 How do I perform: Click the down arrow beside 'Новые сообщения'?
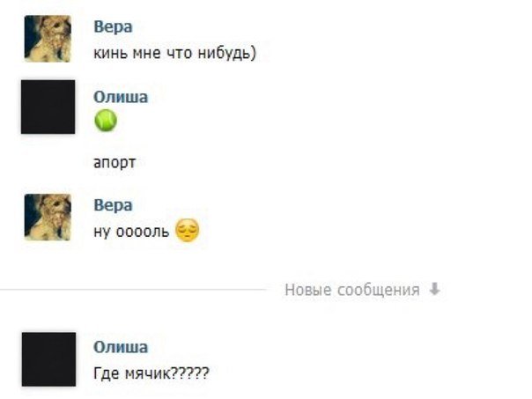[433, 290]
